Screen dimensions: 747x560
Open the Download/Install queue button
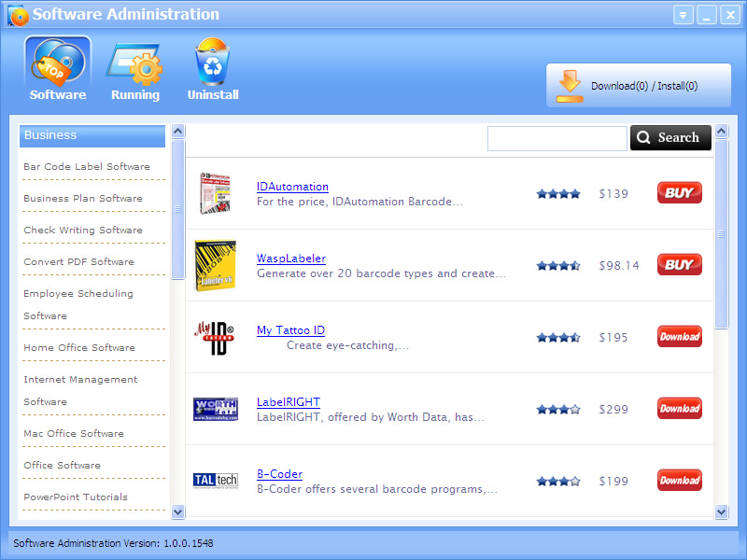(639, 86)
